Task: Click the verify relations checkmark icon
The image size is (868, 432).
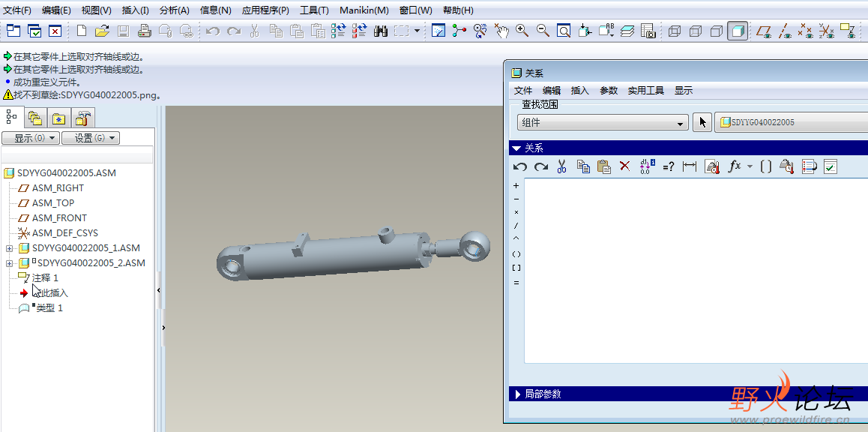Action: (x=830, y=166)
